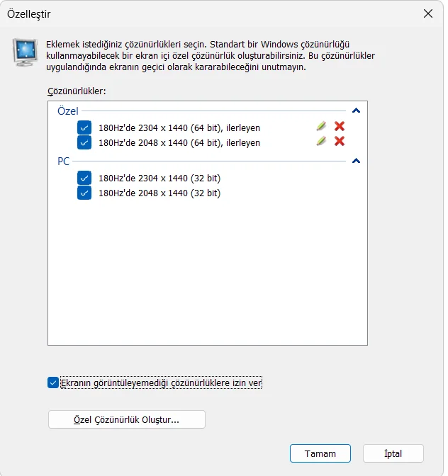Uncheck 2048 x 1440 (32 bit) under PC

tap(84, 193)
